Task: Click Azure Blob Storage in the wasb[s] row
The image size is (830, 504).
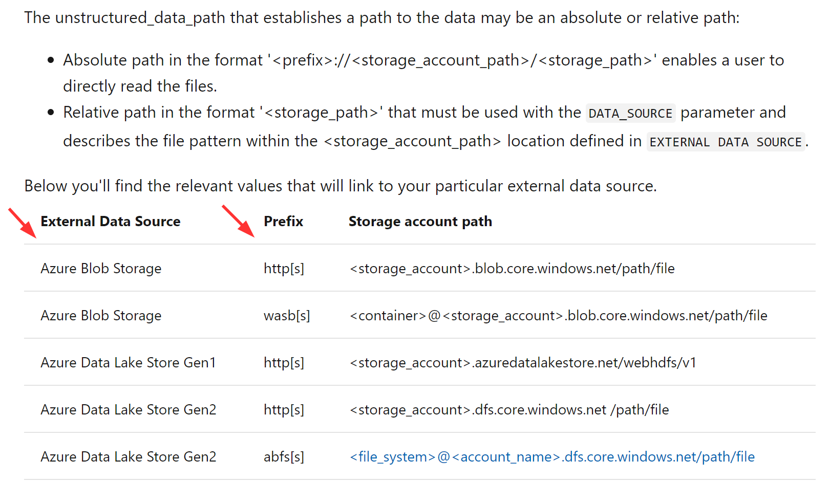Action: coord(101,316)
